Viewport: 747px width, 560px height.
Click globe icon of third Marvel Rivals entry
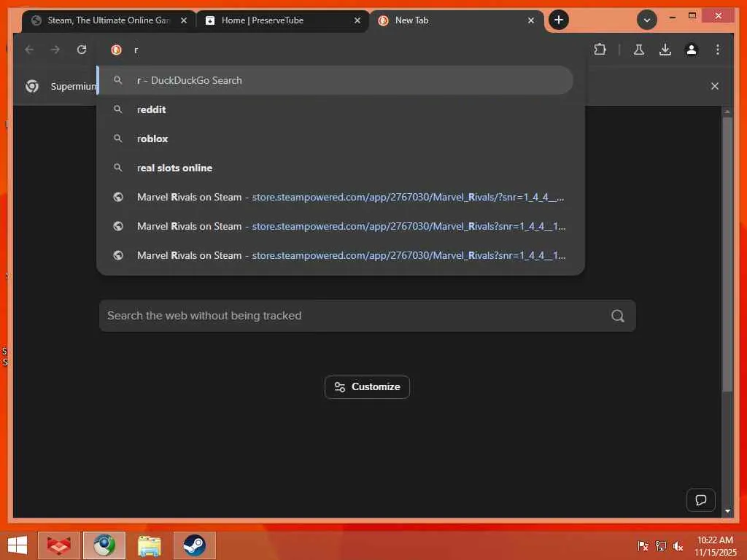click(x=118, y=255)
